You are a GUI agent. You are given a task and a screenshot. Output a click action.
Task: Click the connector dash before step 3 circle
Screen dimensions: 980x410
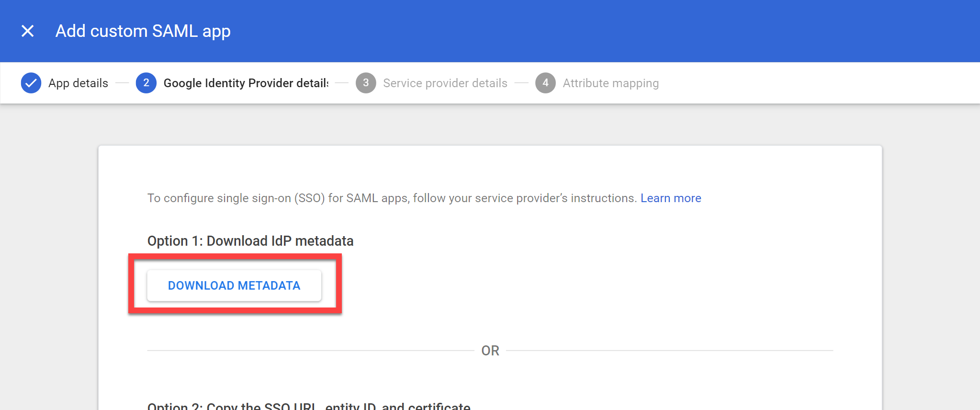coord(342,83)
